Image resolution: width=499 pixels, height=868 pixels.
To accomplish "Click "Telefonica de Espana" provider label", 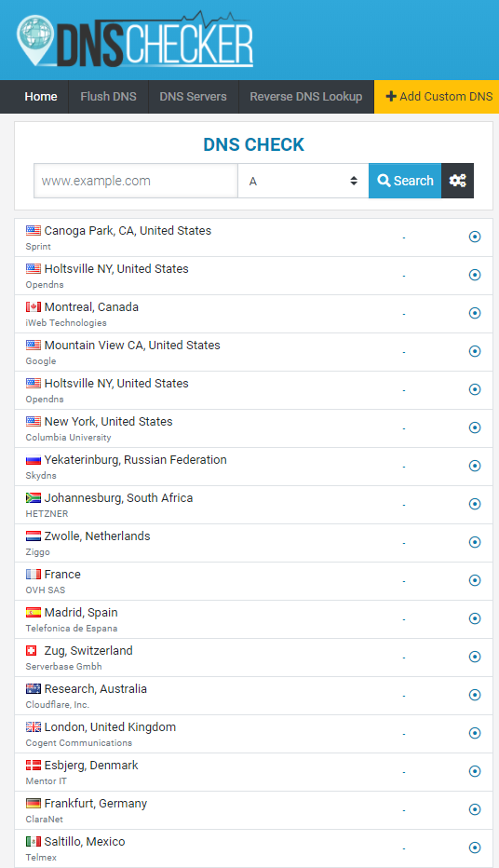I will coord(72,629).
